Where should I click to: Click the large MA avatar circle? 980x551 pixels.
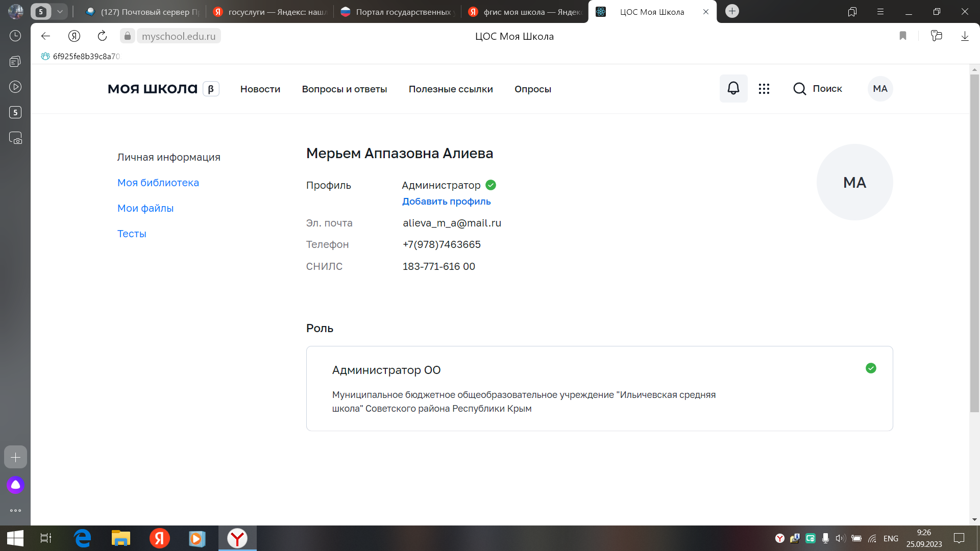854,182
